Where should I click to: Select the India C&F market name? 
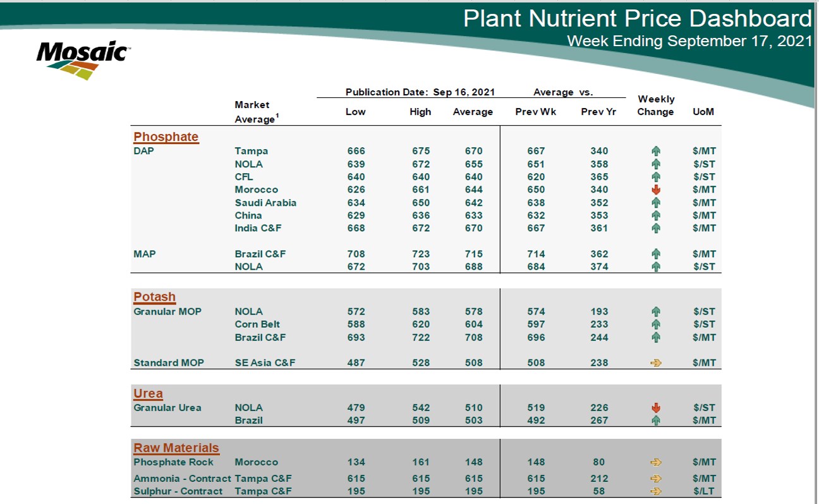[258, 228]
